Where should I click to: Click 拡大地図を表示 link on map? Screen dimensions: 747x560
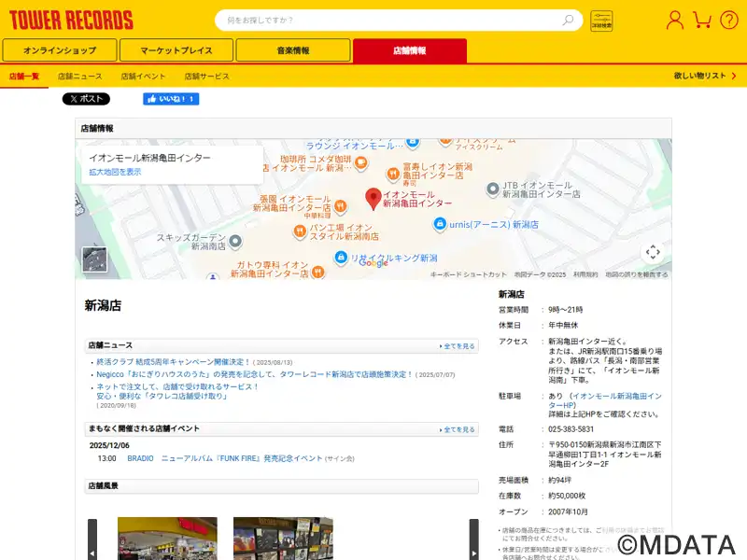pos(115,172)
